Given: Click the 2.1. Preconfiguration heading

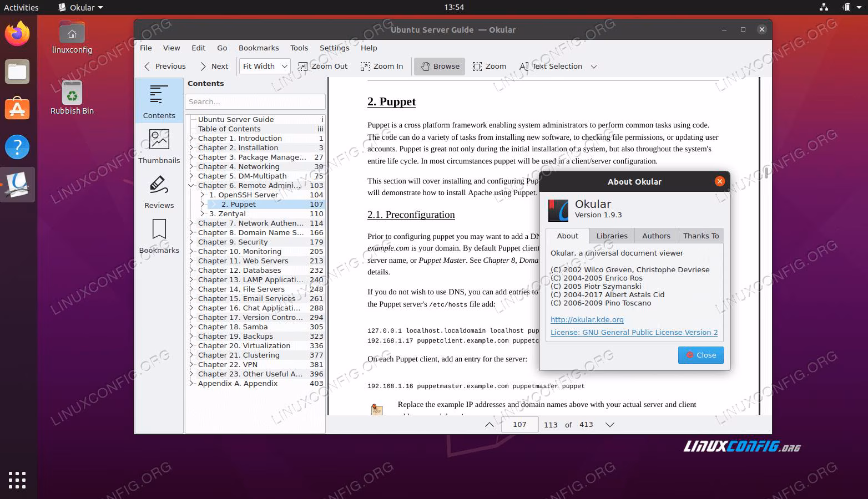Looking at the screenshot, I should [x=411, y=215].
